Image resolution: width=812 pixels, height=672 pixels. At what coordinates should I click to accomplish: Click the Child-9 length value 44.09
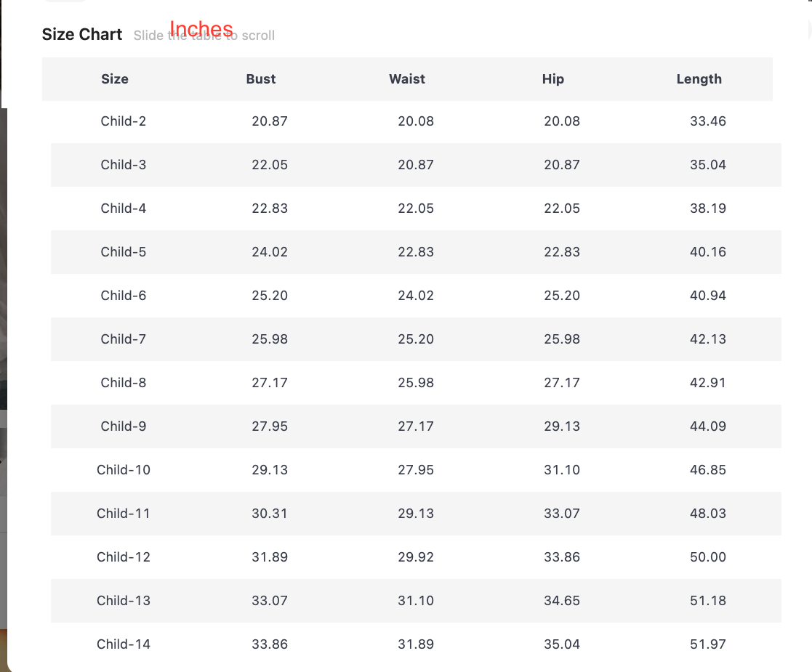click(x=708, y=426)
